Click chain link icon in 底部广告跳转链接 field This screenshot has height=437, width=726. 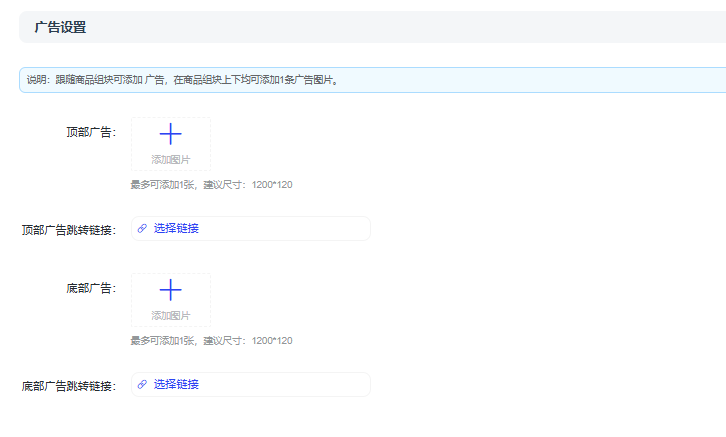click(142, 385)
